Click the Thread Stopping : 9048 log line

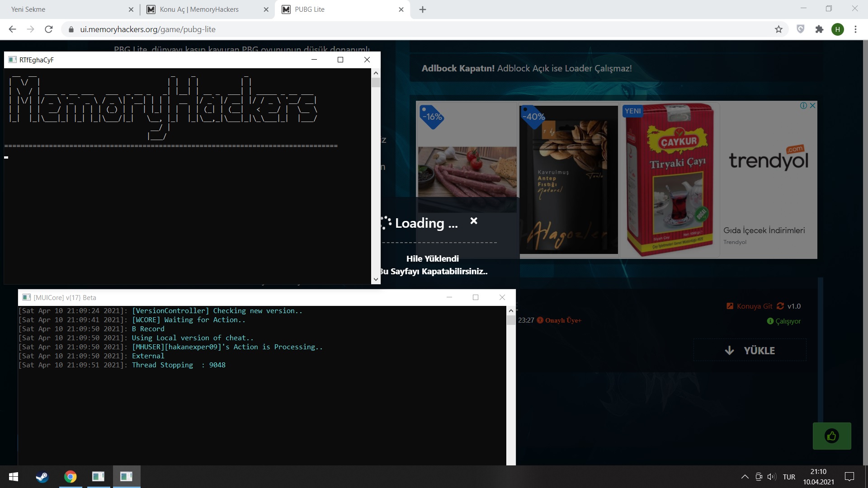(x=179, y=365)
